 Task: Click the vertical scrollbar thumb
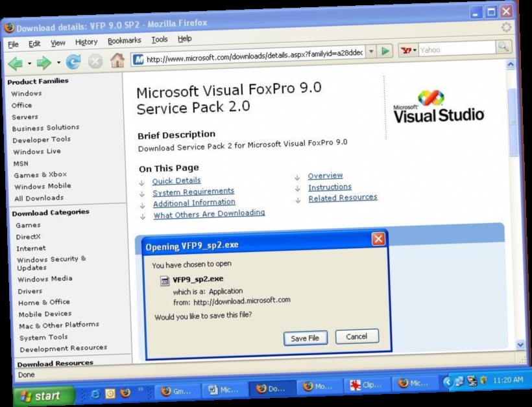click(x=513, y=122)
